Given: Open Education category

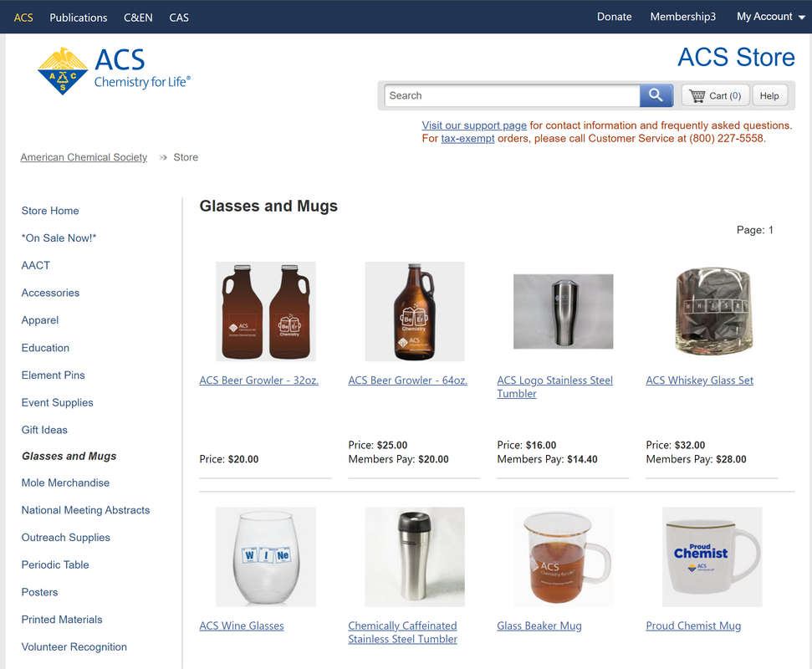Looking at the screenshot, I should point(45,348).
